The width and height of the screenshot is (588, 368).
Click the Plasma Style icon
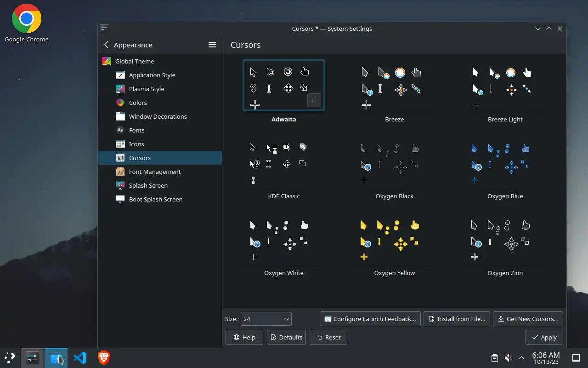(x=120, y=89)
